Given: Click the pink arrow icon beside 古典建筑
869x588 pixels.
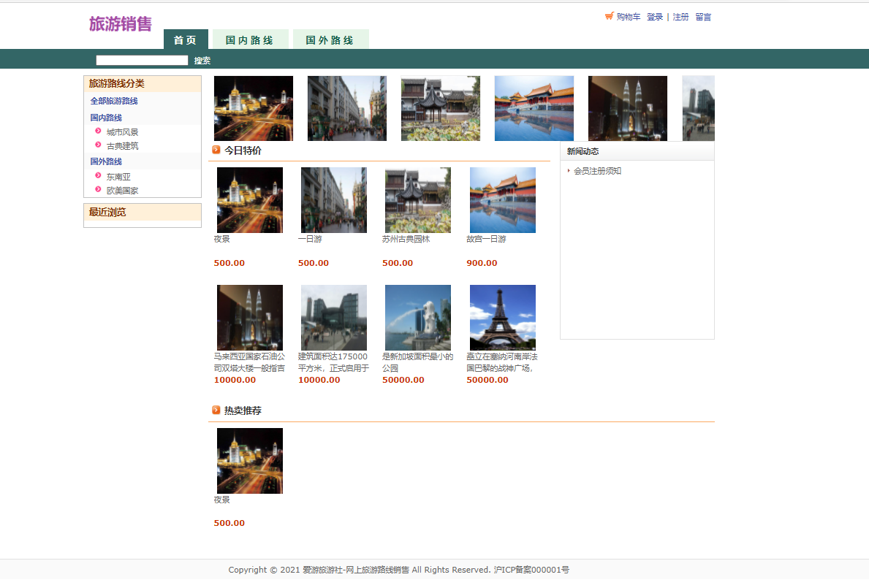Looking at the screenshot, I should point(97,145).
